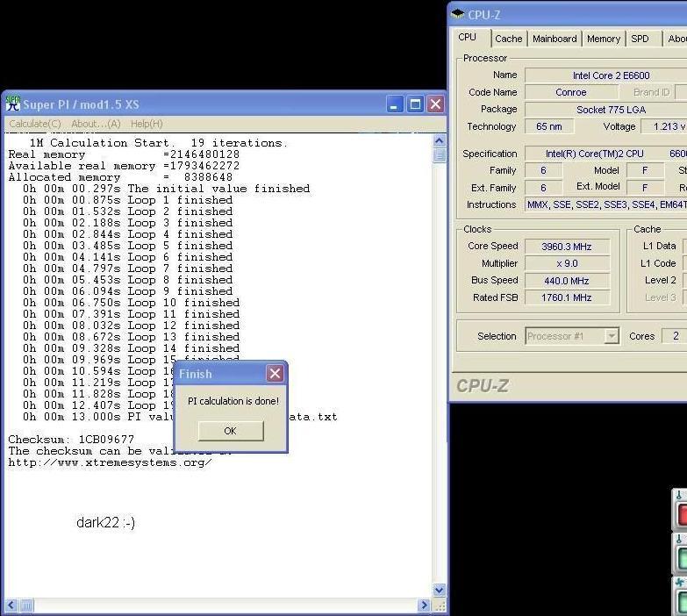Click the 'PI calculation is done!' message
This screenshot has height=616, width=687.
click(233, 401)
